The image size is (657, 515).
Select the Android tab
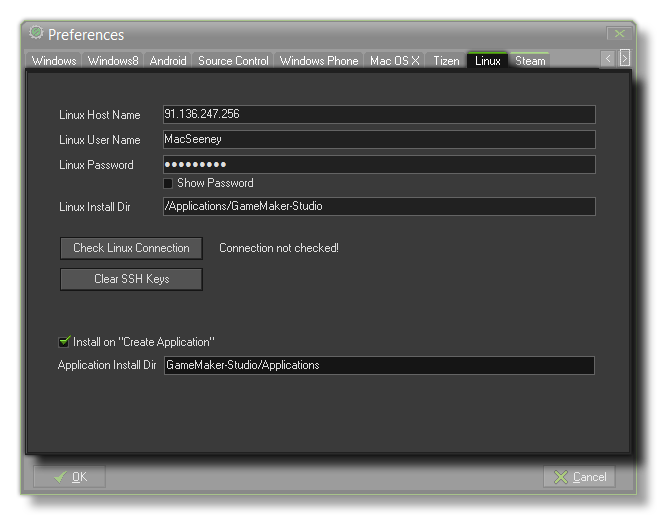(168, 61)
